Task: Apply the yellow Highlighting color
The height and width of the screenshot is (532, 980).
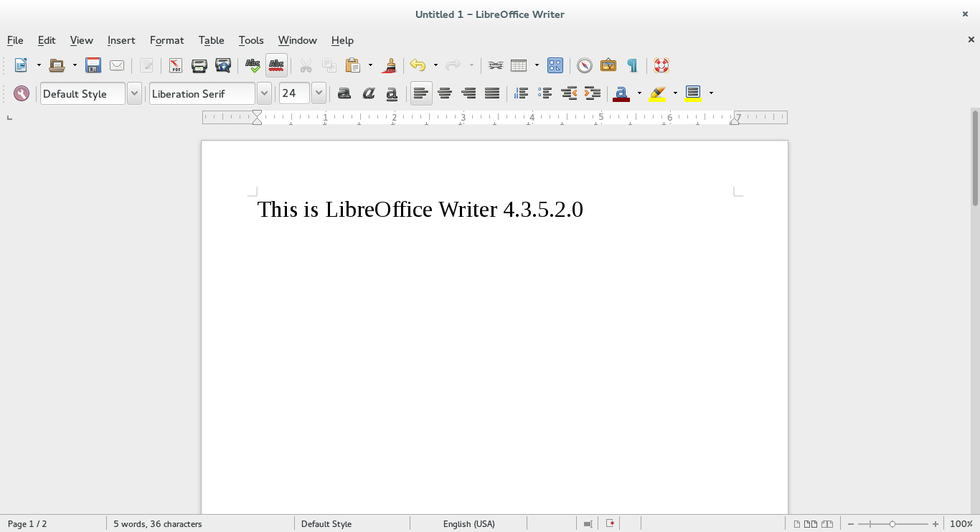Action: pos(657,93)
